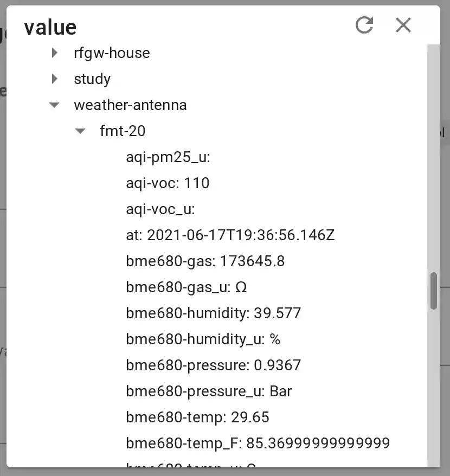Select the bme680-temp: 29.65 row
This screenshot has height=476, width=450.
(x=197, y=417)
